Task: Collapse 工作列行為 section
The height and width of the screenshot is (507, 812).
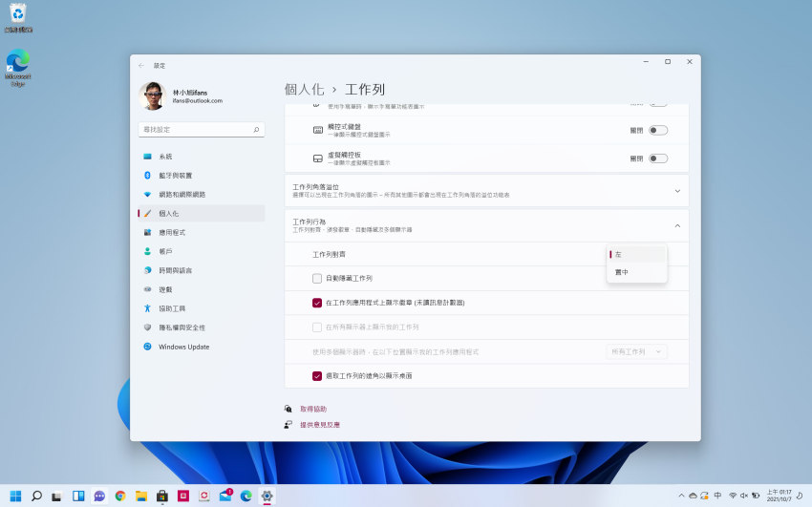Action: [487, 225]
